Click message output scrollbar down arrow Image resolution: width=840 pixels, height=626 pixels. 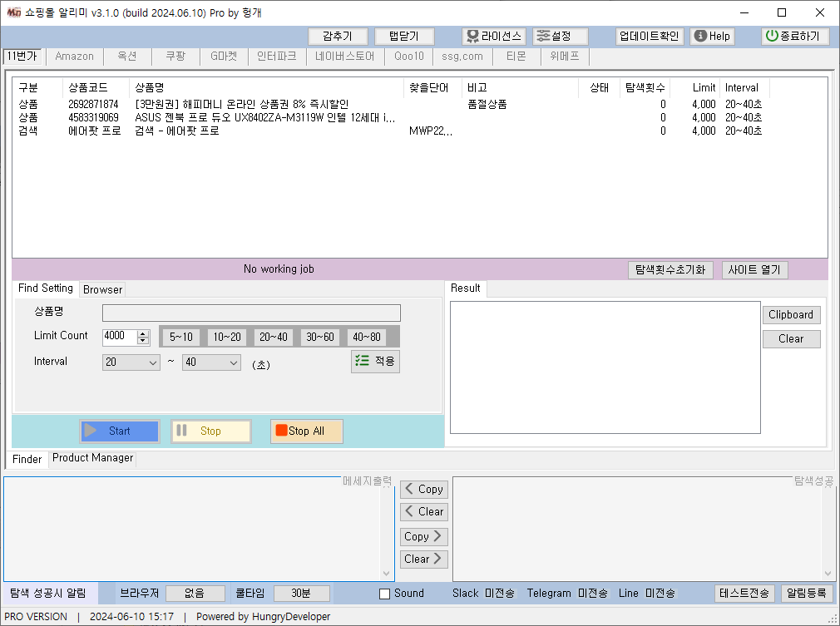click(386, 573)
